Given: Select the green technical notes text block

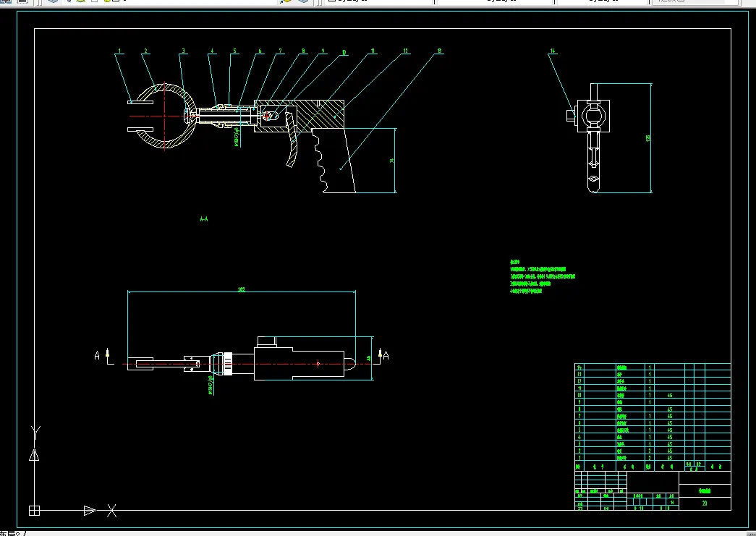Looking at the screenshot, I should pyautogui.click(x=543, y=276).
